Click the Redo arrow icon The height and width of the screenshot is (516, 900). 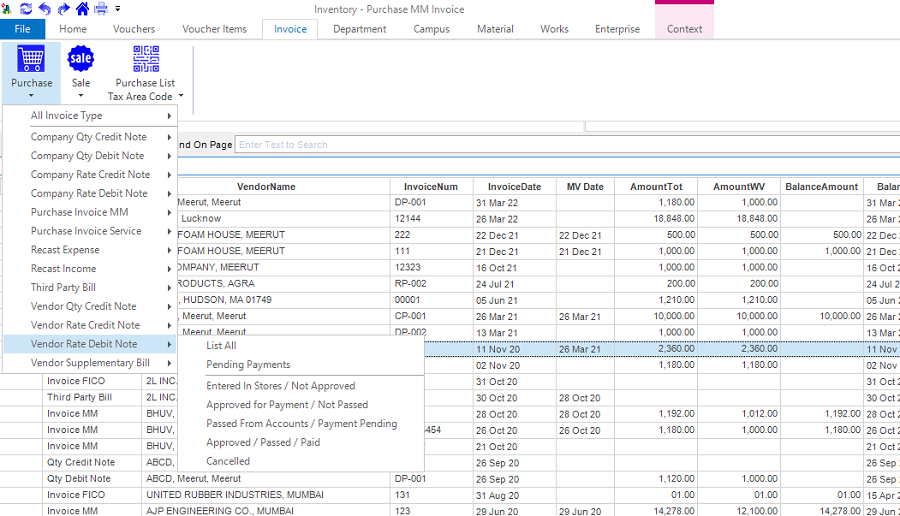pos(63,9)
